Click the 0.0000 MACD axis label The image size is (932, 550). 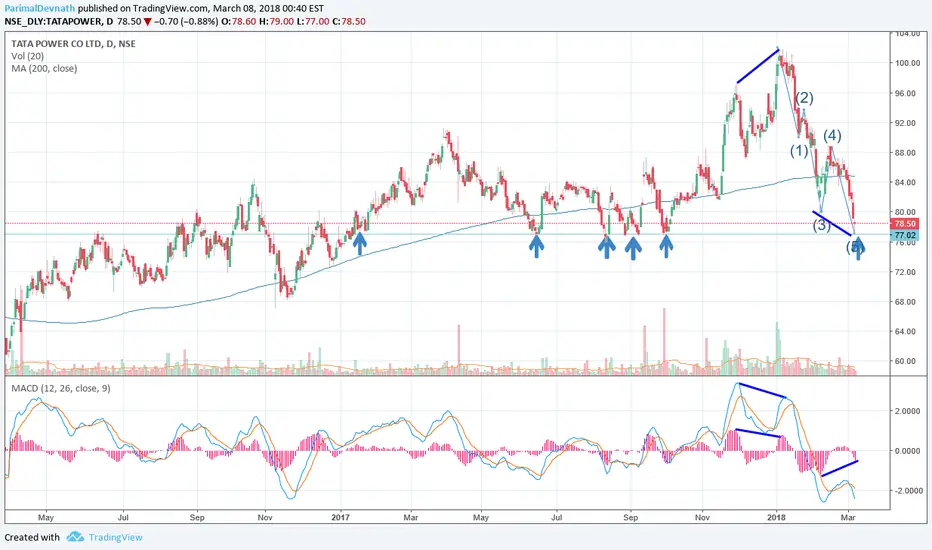908,451
